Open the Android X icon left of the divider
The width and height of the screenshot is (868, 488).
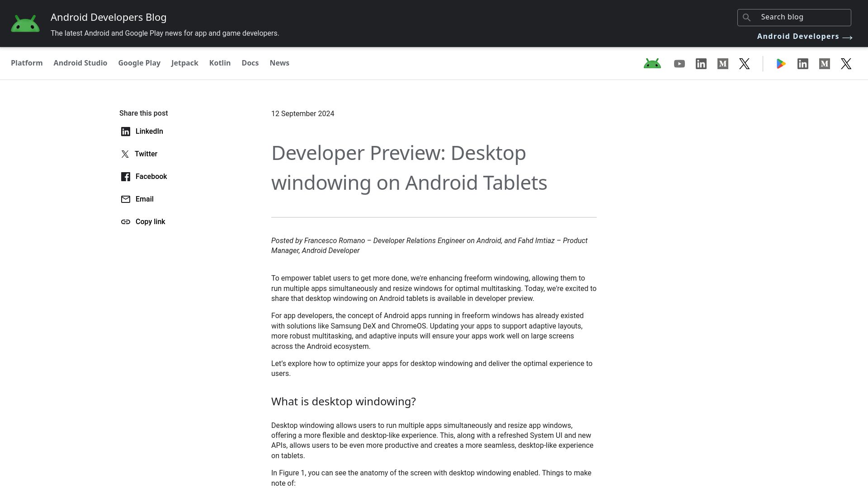[x=745, y=64]
